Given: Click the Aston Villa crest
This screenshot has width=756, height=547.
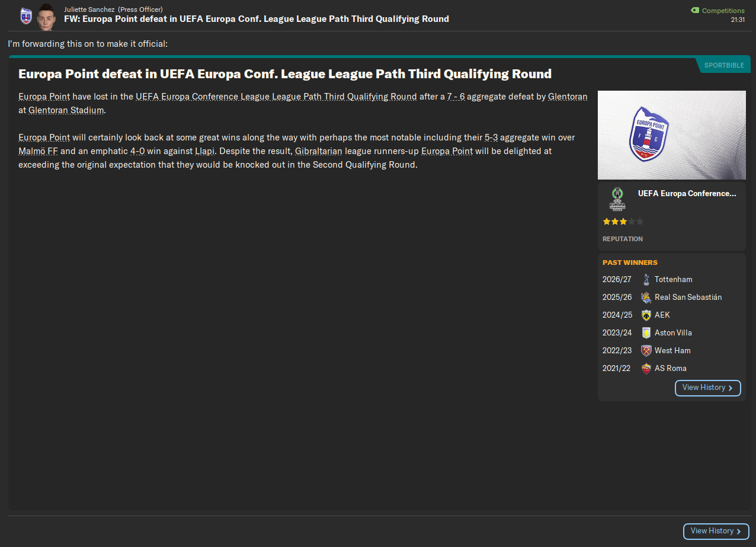Looking at the screenshot, I should 646,332.
